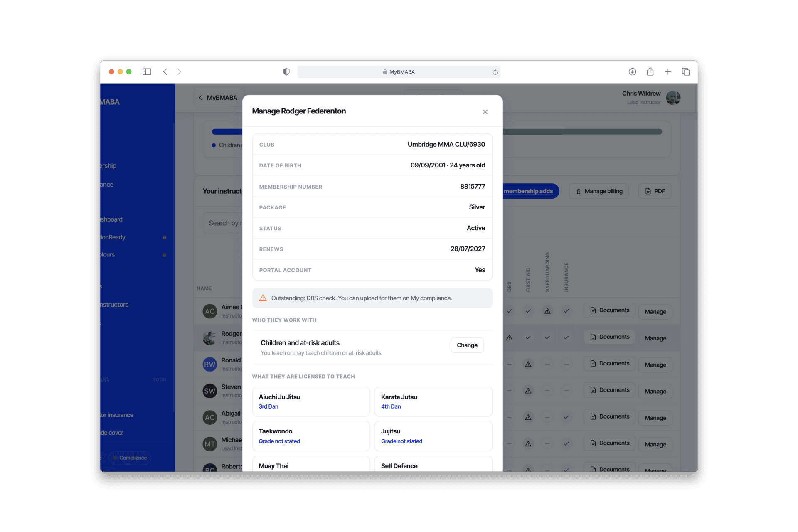
Task: Open the Safari share menu
Action: tap(650, 72)
